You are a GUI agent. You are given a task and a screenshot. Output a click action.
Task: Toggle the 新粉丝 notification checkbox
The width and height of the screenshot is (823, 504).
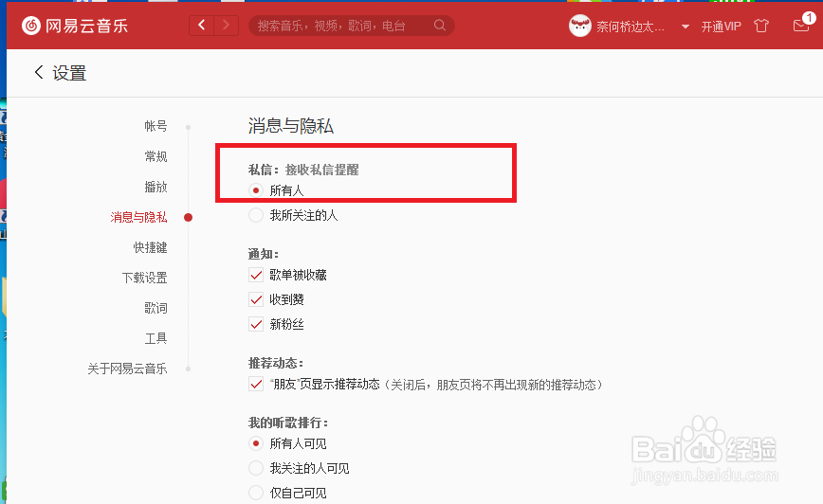point(256,324)
